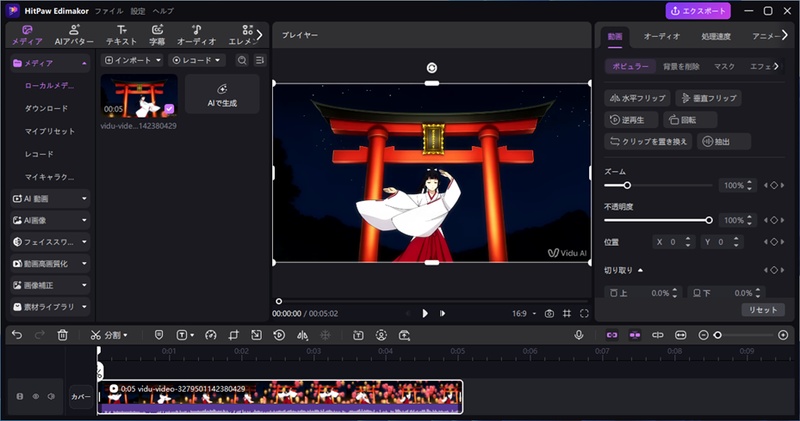This screenshot has height=421, width=800.
Task: Click the カバー cover button
Action: 81,397
